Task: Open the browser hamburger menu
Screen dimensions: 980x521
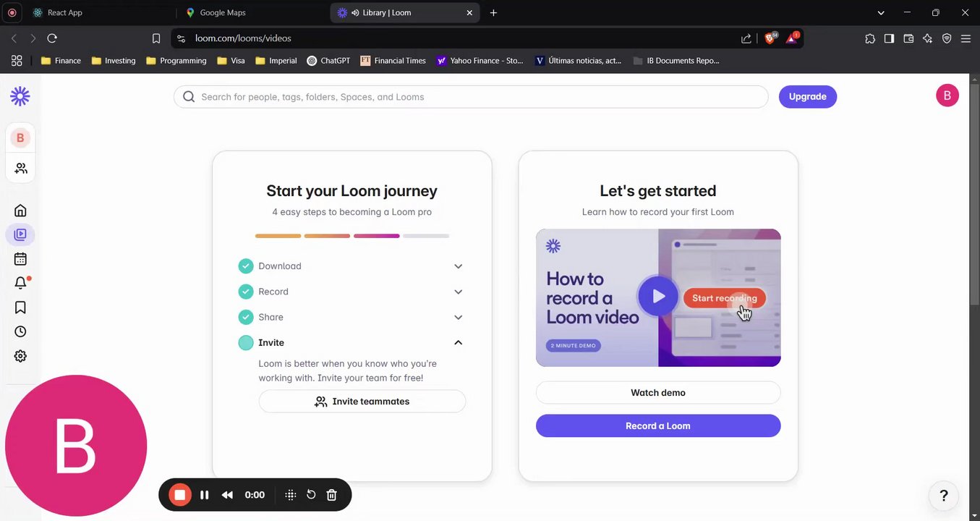Action: [966, 38]
